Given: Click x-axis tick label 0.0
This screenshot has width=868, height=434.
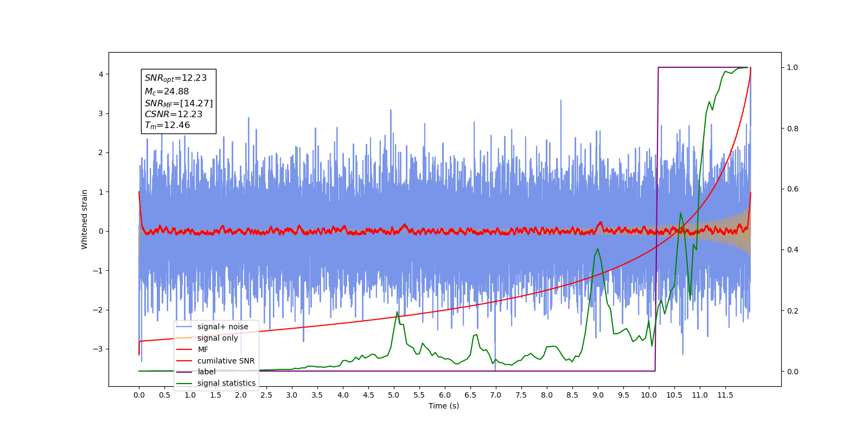Looking at the screenshot, I should [139, 395].
